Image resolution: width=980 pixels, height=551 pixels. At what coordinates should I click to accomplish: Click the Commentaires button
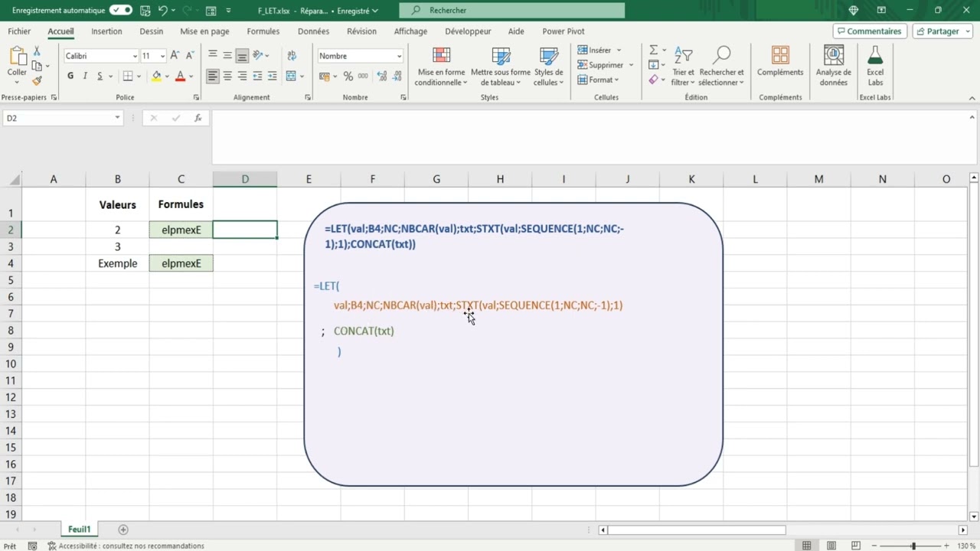[x=870, y=31]
